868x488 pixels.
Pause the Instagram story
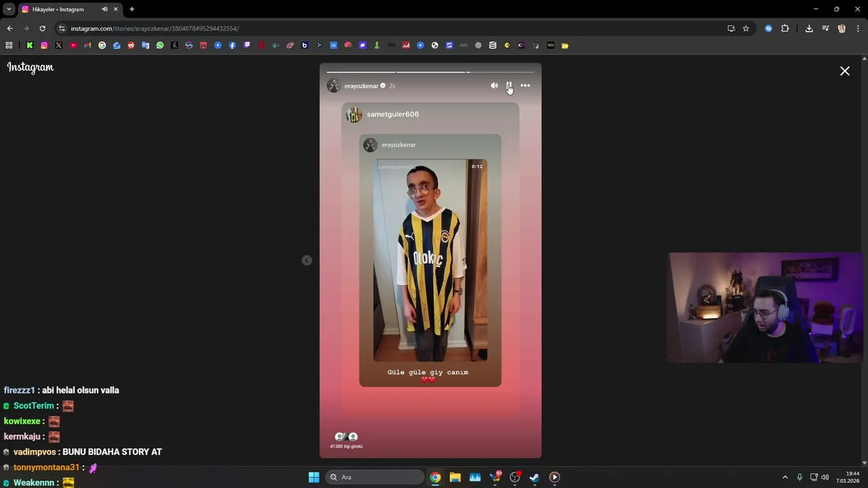pos(509,85)
